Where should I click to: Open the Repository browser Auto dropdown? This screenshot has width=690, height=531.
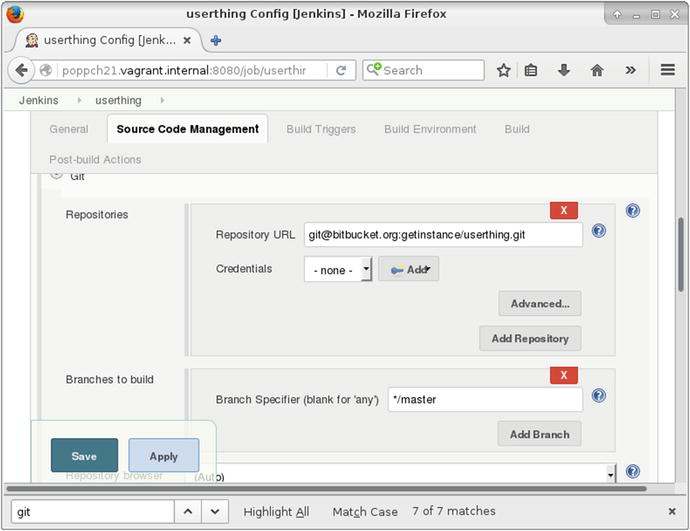(404, 474)
